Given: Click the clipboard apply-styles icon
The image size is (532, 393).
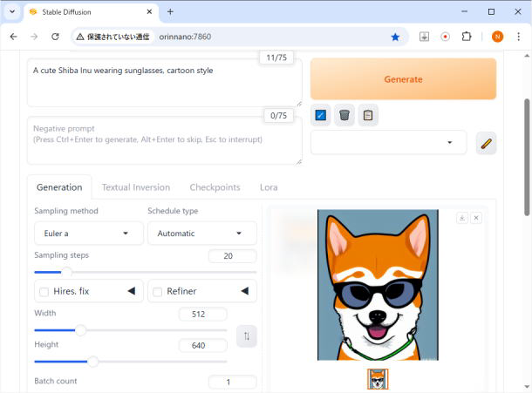Looking at the screenshot, I should pos(368,115).
